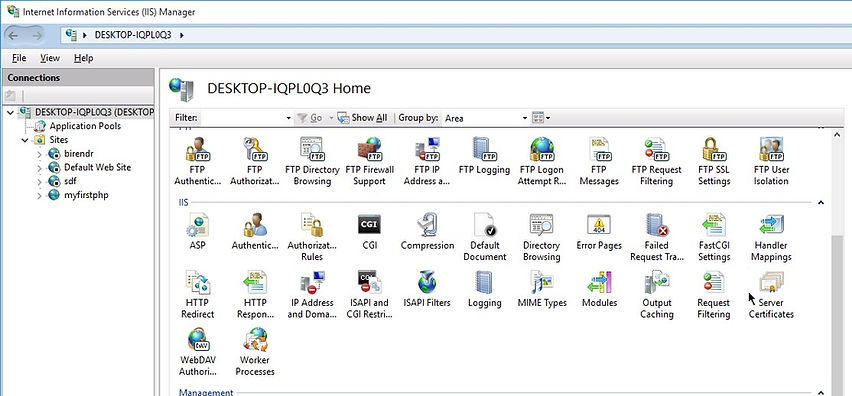This screenshot has width=852, height=396.
Task: Select the birendr site
Action: click(71, 154)
